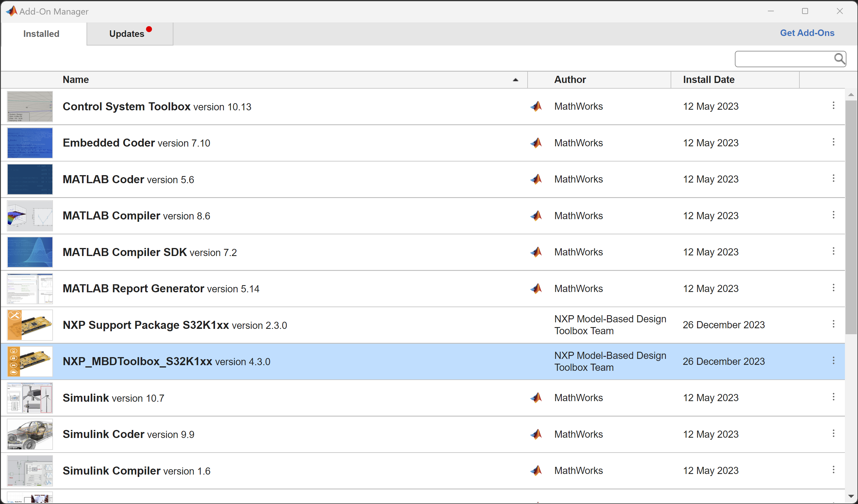
Task: Click MathWorks logo beside Simulink
Action: point(536,398)
